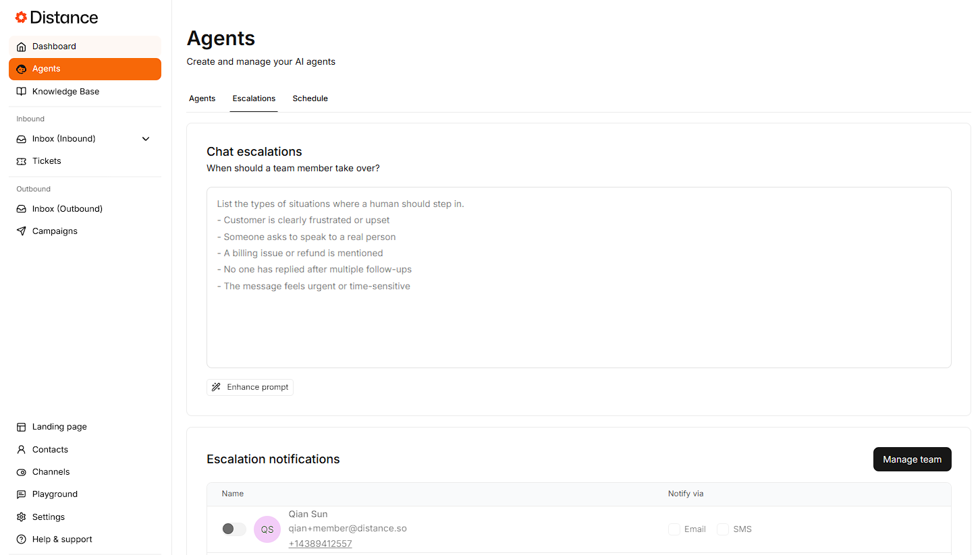Screen dimensions: 980x555
Task: Click the QS avatar circle
Action: tap(267, 529)
